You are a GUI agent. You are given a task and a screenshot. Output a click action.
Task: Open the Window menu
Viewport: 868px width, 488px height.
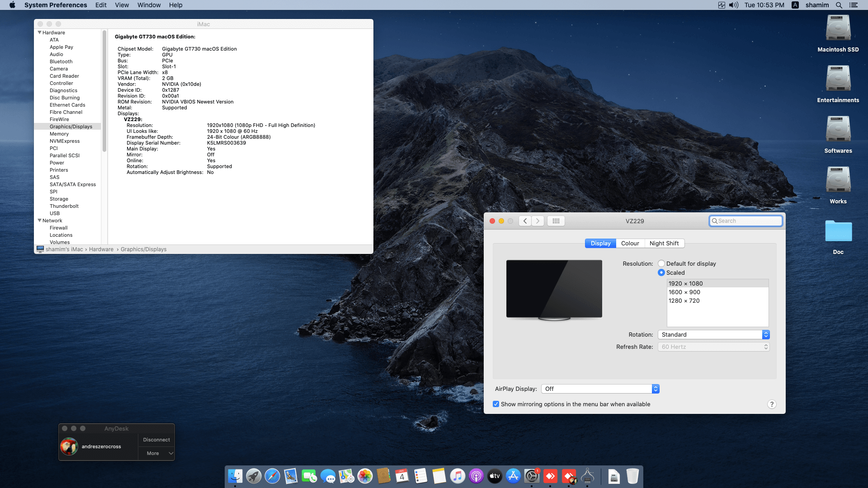pos(149,5)
